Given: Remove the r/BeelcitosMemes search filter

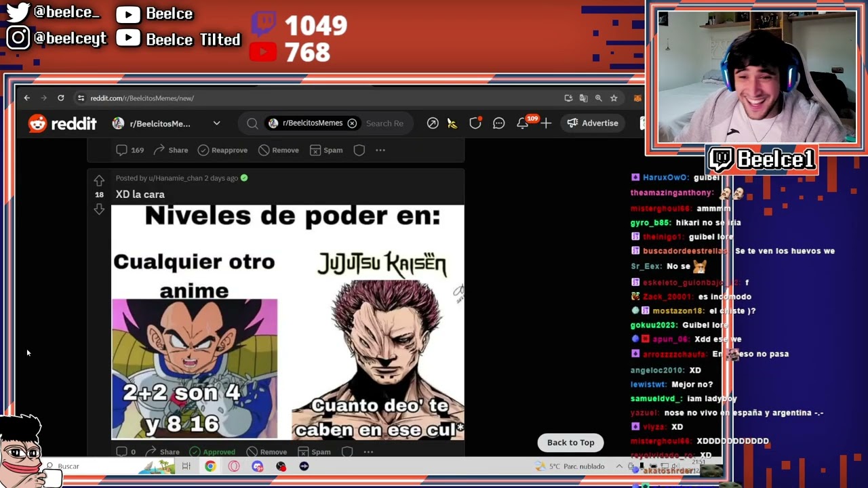Looking at the screenshot, I should click(352, 123).
